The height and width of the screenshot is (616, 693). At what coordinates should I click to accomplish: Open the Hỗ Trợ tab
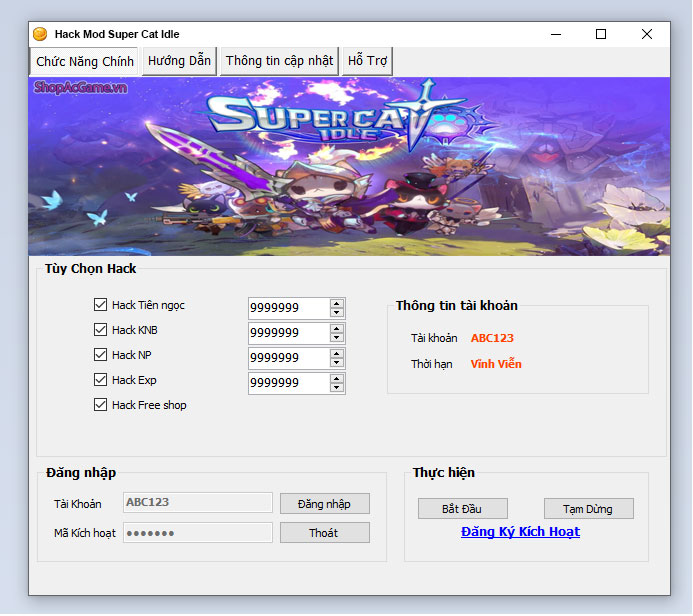tap(367, 61)
